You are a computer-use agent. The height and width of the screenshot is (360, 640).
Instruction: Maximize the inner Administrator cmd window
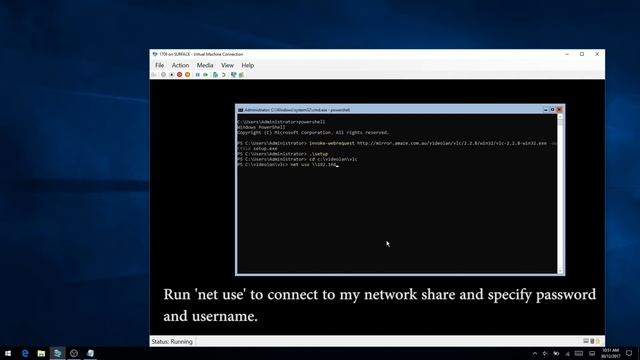click(x=552, y=109)
